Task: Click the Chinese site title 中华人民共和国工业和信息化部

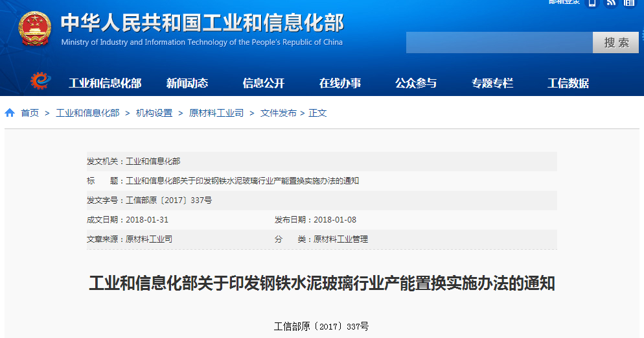Action: pyautogui.click(x=203, y=23)
